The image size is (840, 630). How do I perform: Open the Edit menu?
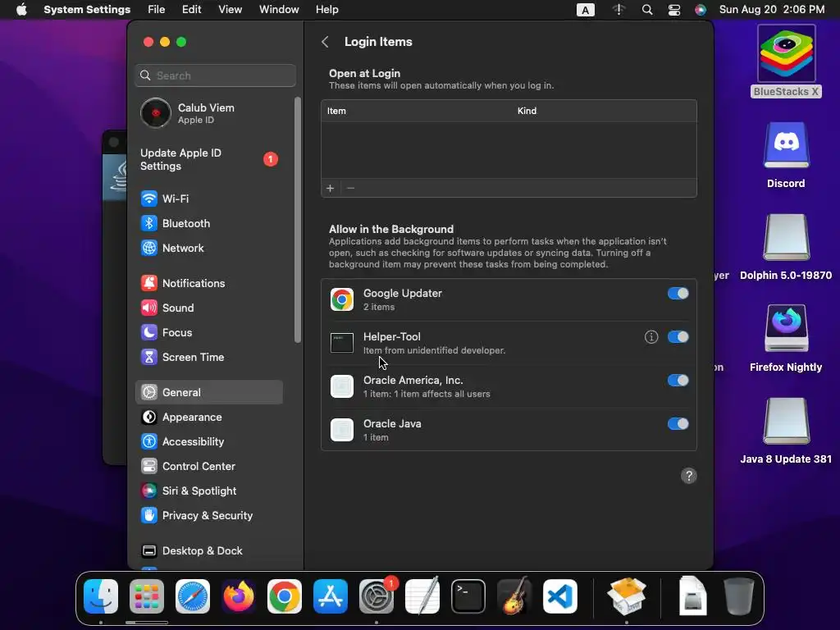(191, 10)
